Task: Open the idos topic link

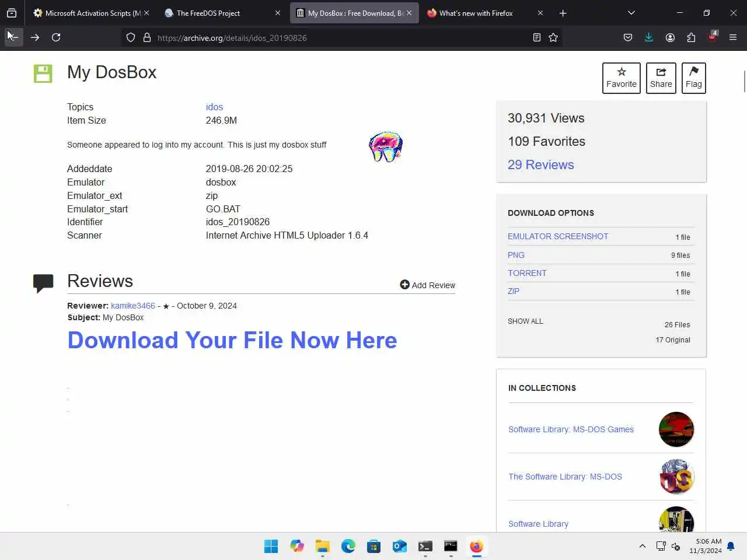Action: tap(214, 107)
